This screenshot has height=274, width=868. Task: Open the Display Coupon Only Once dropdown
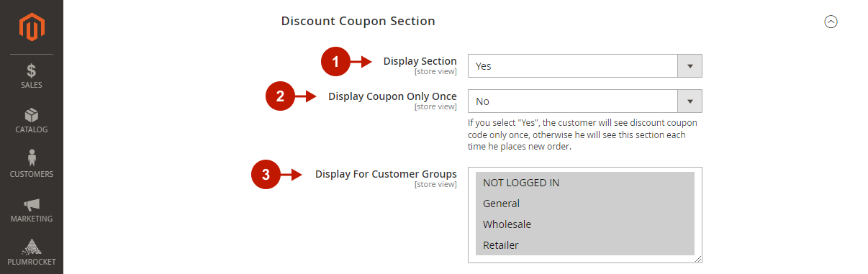point(585,101)
